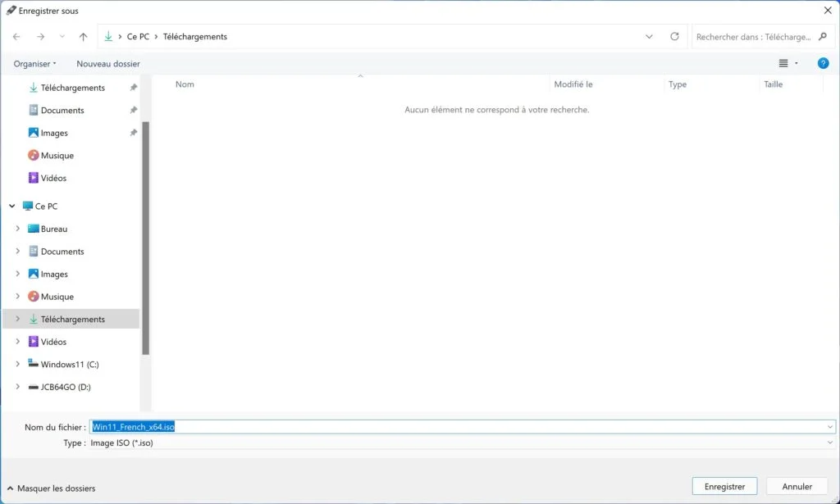Expand Vidéos under Ce PC
This screenshot has width=840, height=504.
[18, 341]
